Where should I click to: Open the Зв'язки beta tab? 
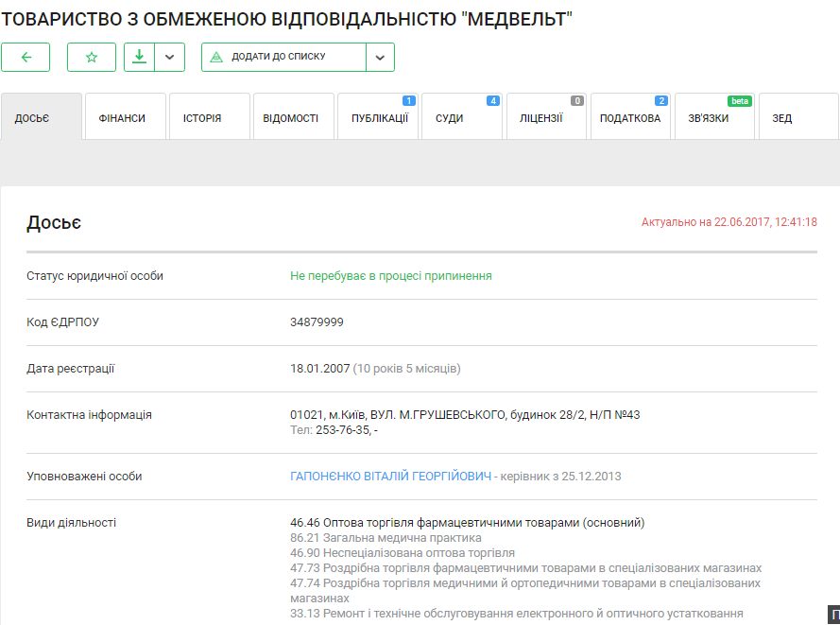pos(708,118)
